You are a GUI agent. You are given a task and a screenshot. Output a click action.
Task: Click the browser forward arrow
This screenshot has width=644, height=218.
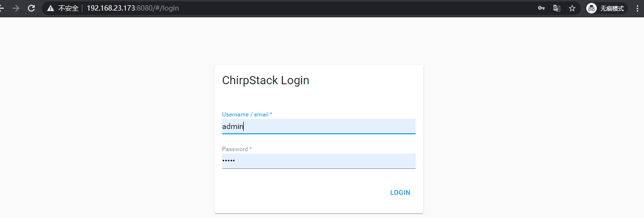tap(16, 8)
